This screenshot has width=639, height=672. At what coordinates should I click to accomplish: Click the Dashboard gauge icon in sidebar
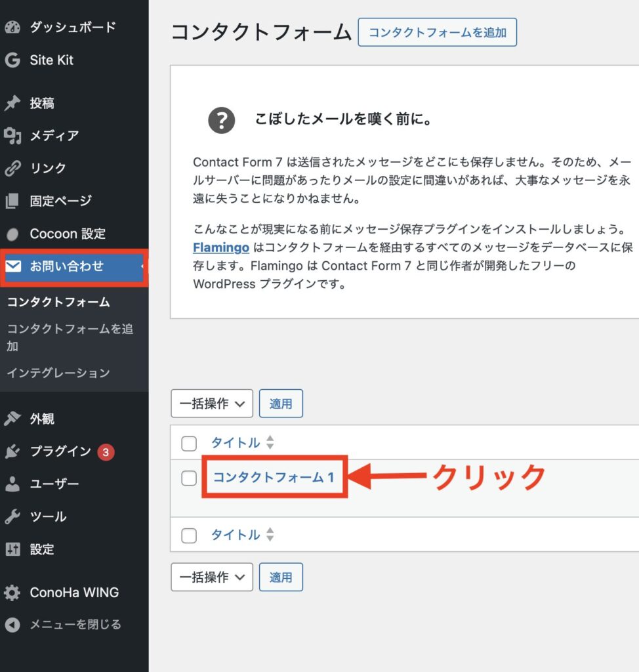(x=12, y=28)
